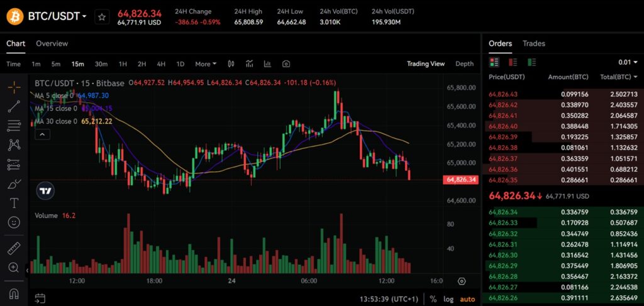Click the Volume indicator legend
Image resolution: width=644 pixels, height=306 pixels.
coord(55,216)
